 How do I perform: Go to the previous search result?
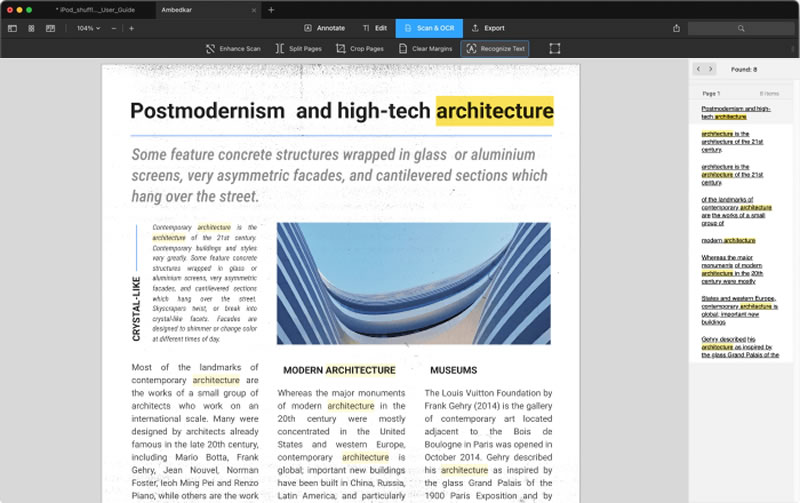698,69
